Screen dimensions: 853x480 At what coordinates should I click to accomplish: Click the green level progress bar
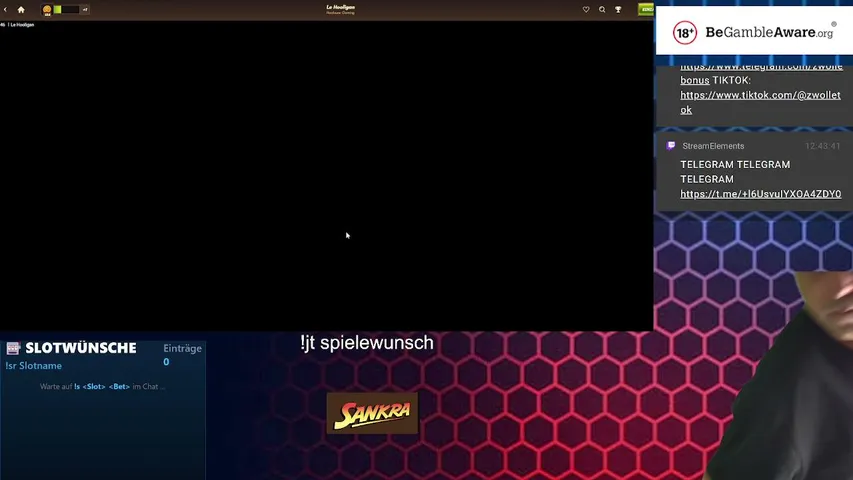point(66,9)
